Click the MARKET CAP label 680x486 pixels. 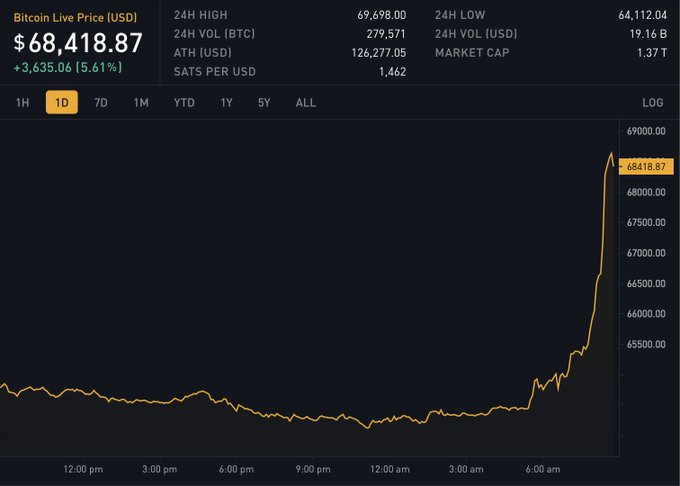coord(472,53)
